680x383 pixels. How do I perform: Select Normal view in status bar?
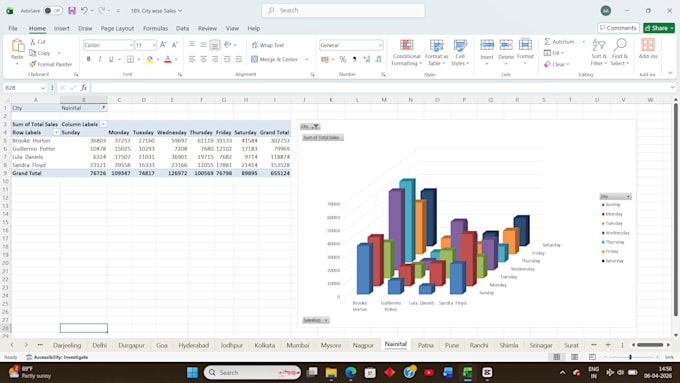tap(557, 357)
